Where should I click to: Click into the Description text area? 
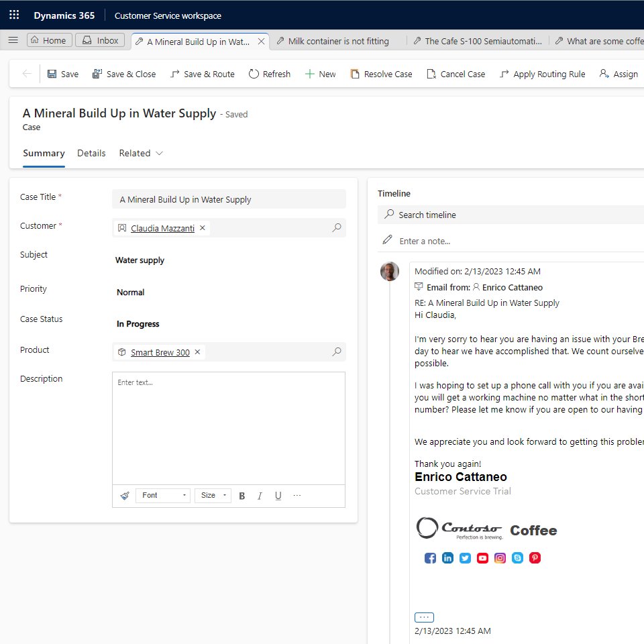(x=229, y=428)
